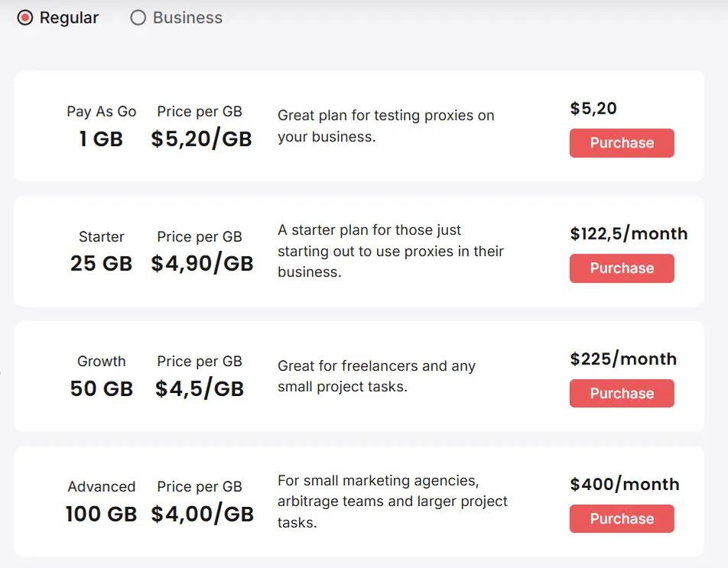728x568 pixels.
Task: Click the Pay As Go plan name
Action: [101, 112]
